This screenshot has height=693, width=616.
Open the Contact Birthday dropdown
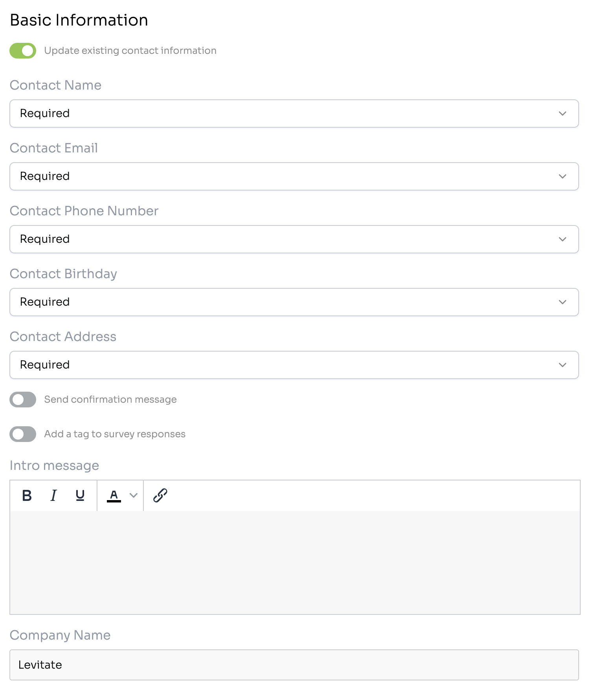(294, 302)
